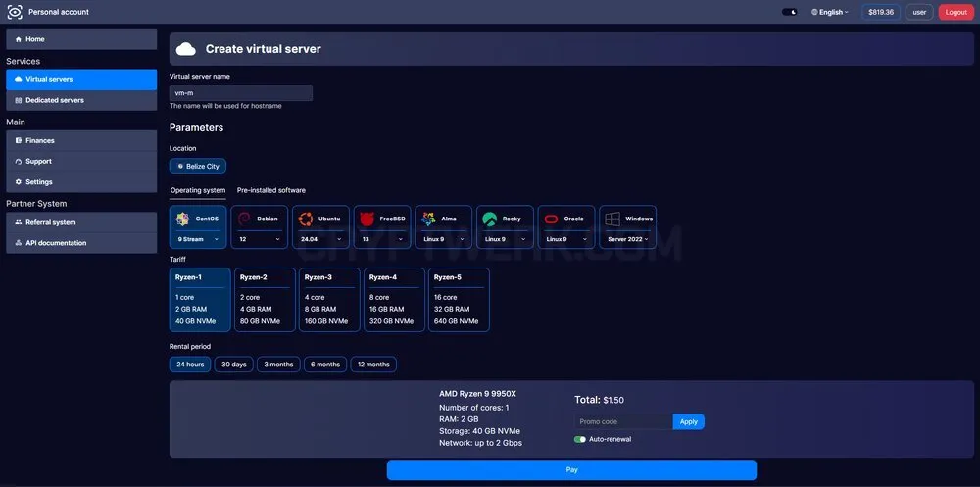This screenshot has width=980, height=487.
Task: Open the Debian 12 version dropdown
Action: [259, 239]
